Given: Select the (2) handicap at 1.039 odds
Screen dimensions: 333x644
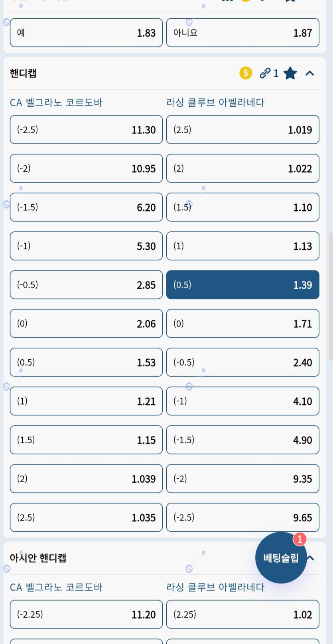Looking at the screenshot, I should point(86,478).
